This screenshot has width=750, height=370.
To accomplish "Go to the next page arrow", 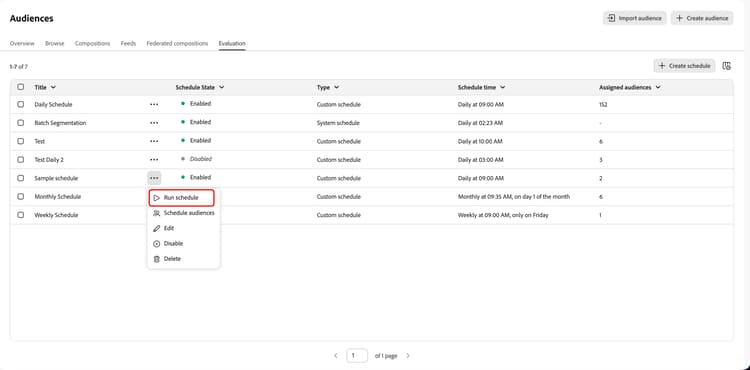I will (408, 356).
